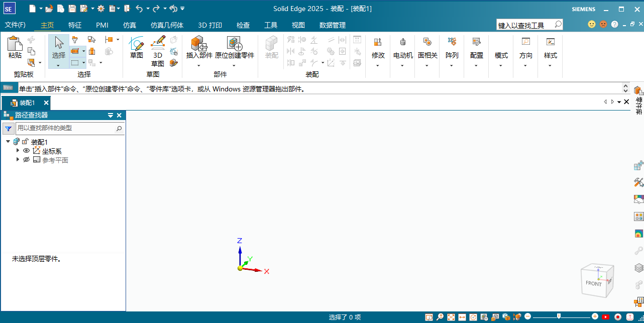Click the Zoom magnifier icon in status bar
The image size is (644, 323).
coord(440,317)
